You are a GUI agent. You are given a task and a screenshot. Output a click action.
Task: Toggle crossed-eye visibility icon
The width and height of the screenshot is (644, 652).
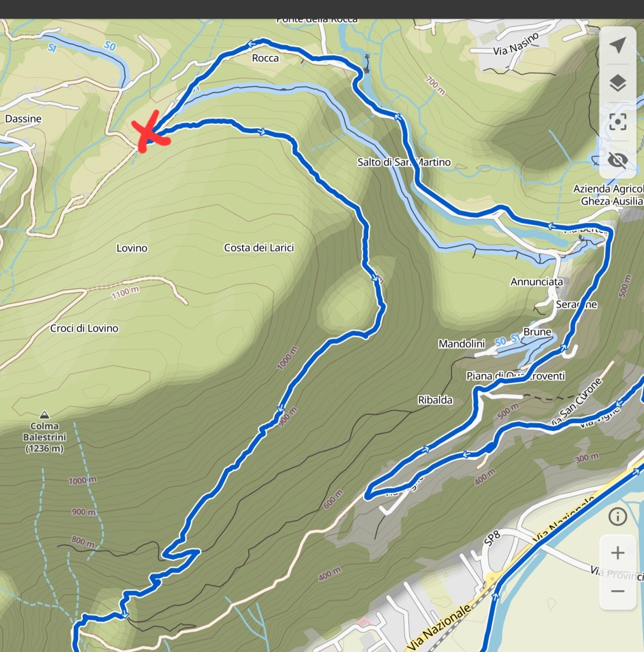coord(617,160)
